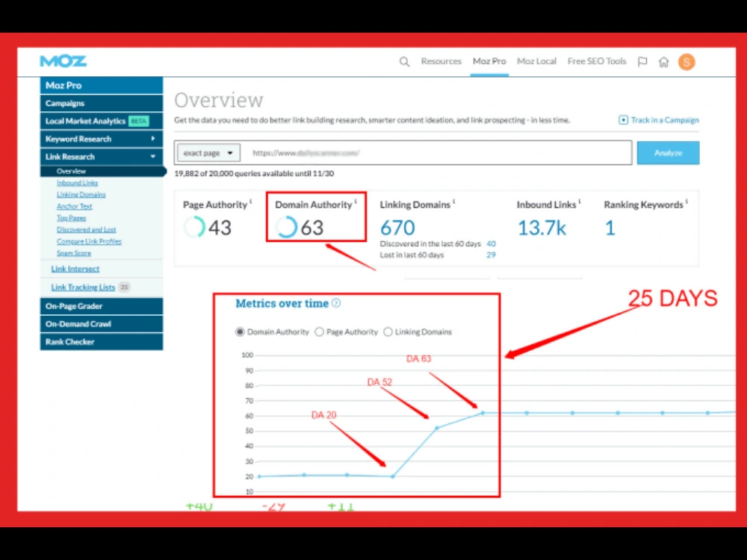The width and height of the screenshot is (747, 560).
Task: Open Resources in the top navigation
Action: coord(441,61)
